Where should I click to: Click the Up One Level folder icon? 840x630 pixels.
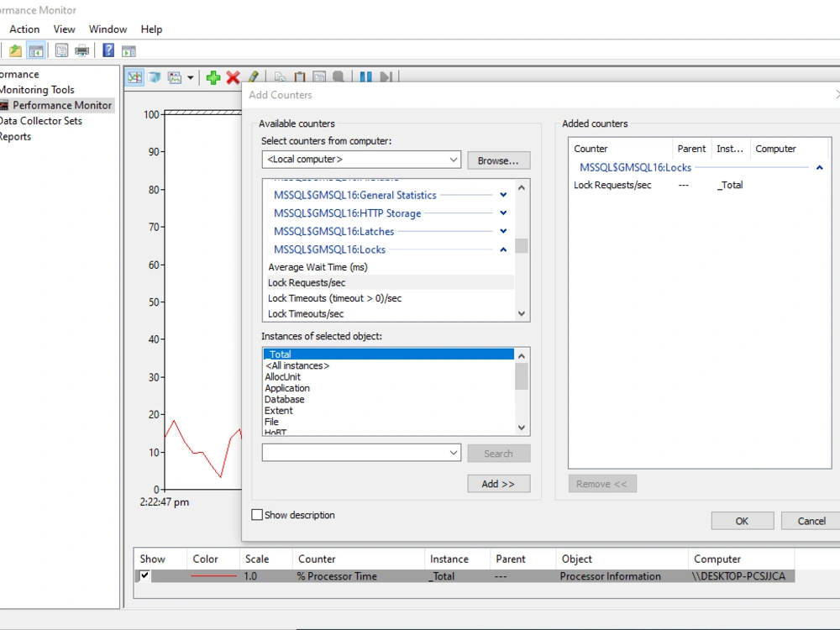[15, 51]
